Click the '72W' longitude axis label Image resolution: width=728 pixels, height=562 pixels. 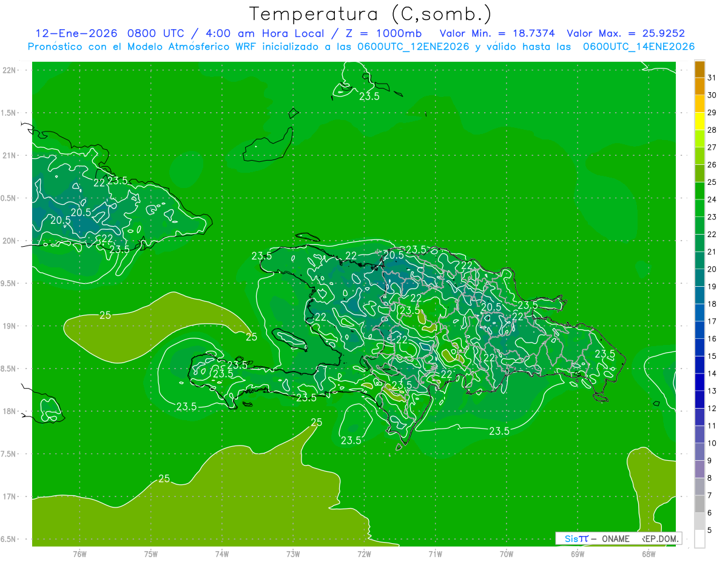(x=364, y=554)
